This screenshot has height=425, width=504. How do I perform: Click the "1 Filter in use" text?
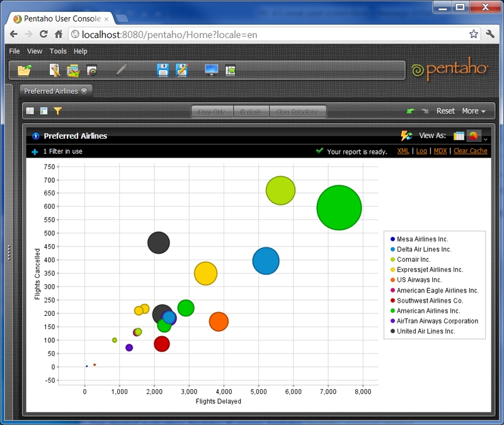click(x=62, y=151)
